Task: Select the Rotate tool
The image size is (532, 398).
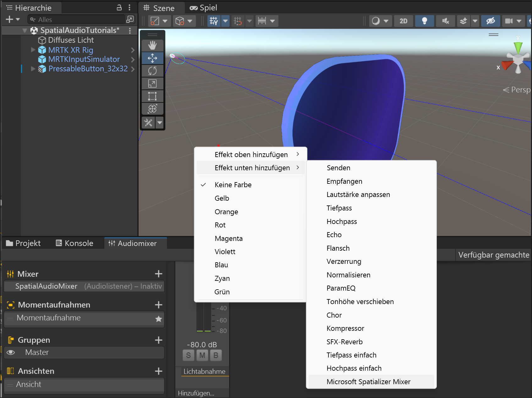Action: pos(152,71)
